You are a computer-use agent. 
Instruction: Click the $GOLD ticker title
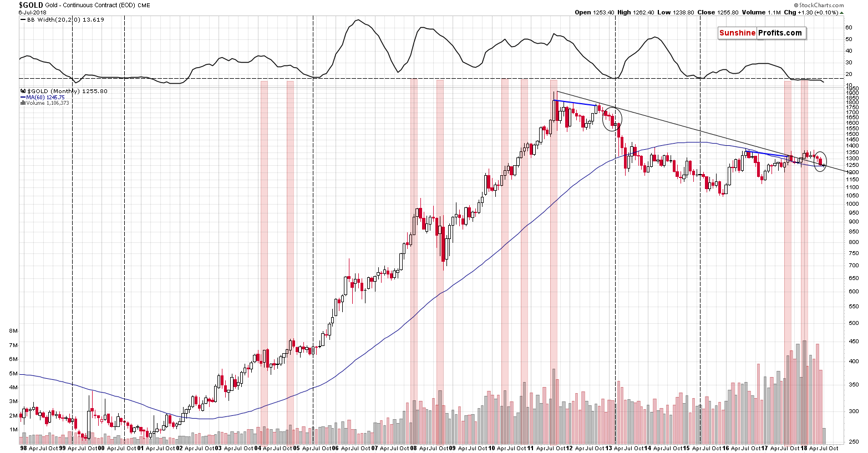[x=30, y=4]
